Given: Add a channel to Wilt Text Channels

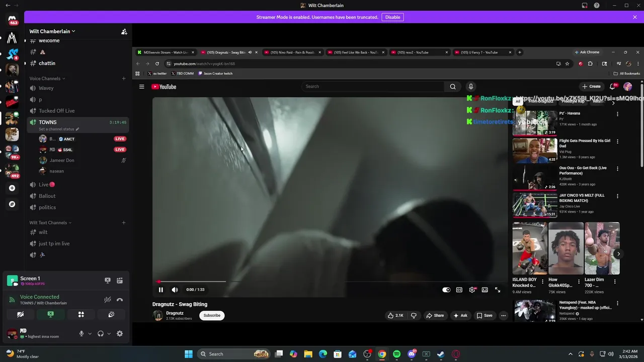Looking at the screenshot, I should (x=124, y=223).
